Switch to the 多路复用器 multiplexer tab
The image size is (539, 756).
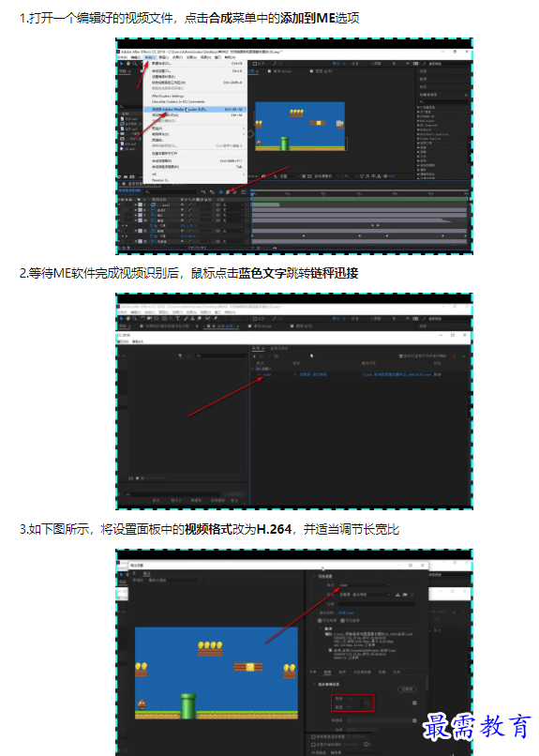362,673
